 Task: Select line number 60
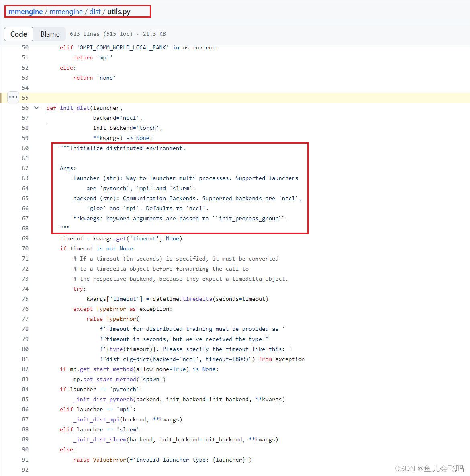(25, 148)
